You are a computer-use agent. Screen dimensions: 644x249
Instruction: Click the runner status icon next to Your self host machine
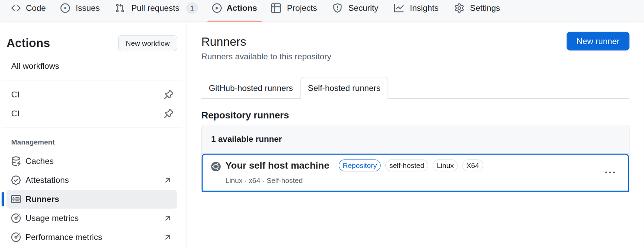(x=216, y=167)
